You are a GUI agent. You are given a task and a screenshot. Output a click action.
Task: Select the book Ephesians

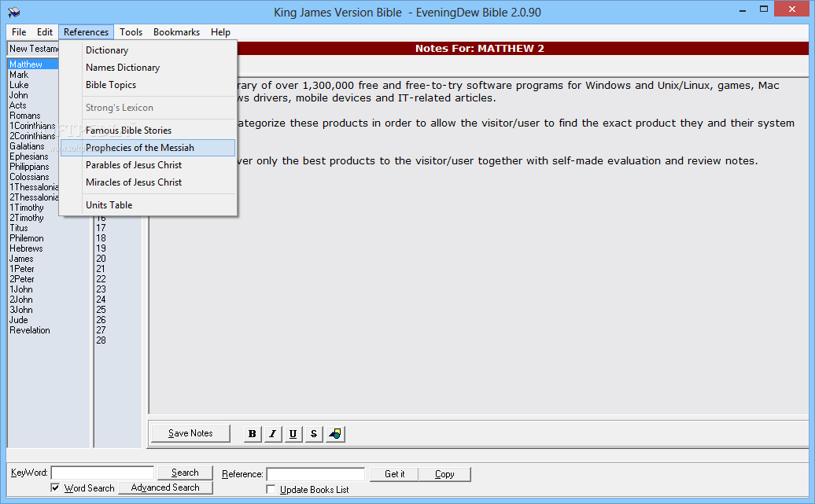tap(28, 156)
